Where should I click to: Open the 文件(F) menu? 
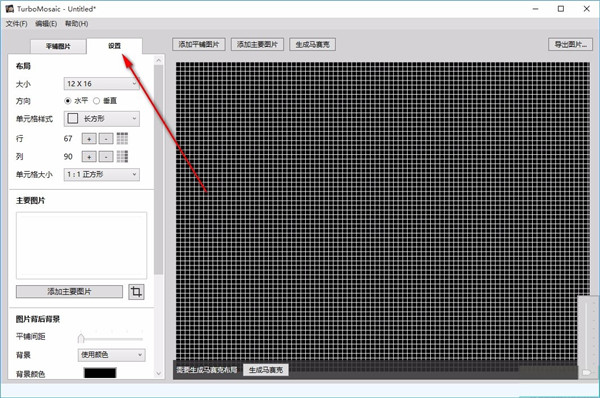16,24
